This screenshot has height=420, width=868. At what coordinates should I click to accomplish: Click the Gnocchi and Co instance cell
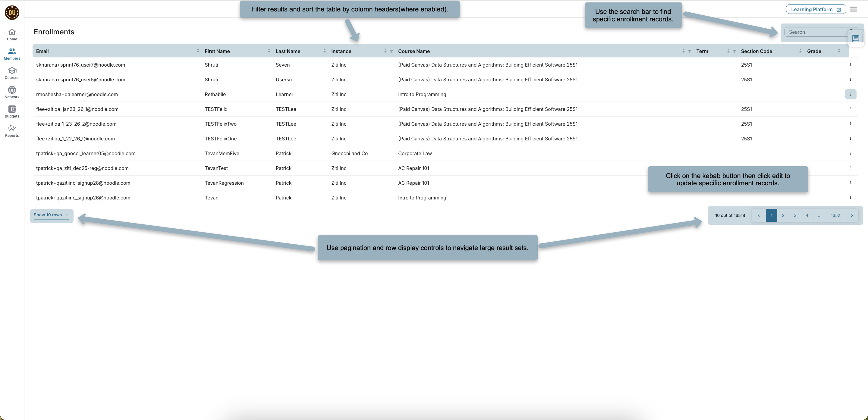tap(349, 154)
